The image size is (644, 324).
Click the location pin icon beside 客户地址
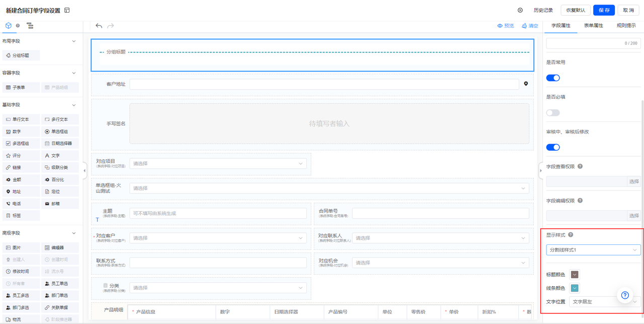coord(526,84)
